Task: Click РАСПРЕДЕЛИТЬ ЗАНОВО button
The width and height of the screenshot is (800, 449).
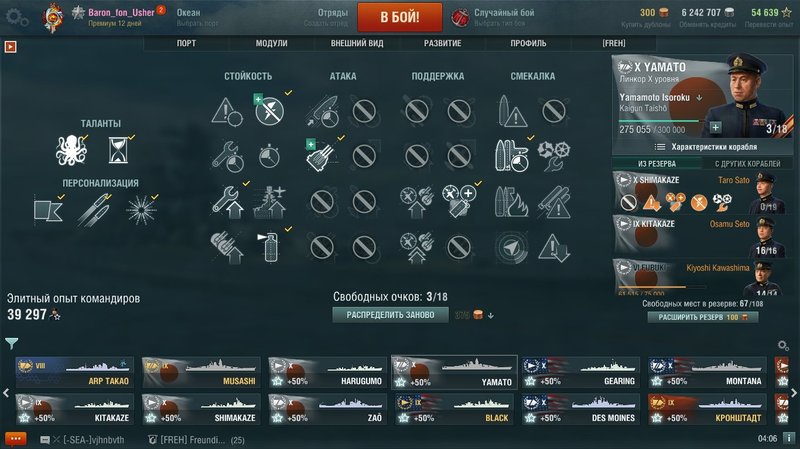Action: point(390,315)
